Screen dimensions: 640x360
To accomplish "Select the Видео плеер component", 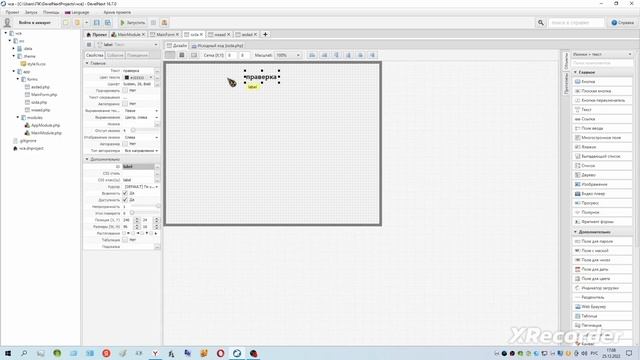I will point(602,194).
